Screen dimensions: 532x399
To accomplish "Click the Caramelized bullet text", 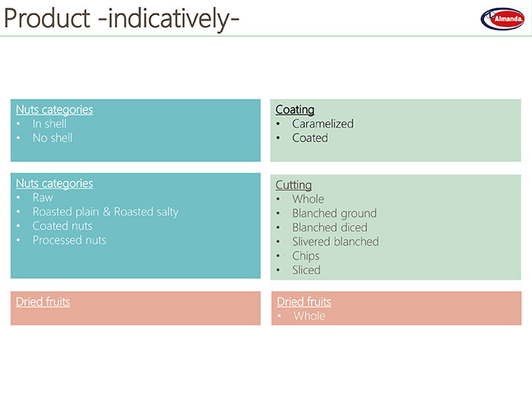I will (x=323, y=124).
